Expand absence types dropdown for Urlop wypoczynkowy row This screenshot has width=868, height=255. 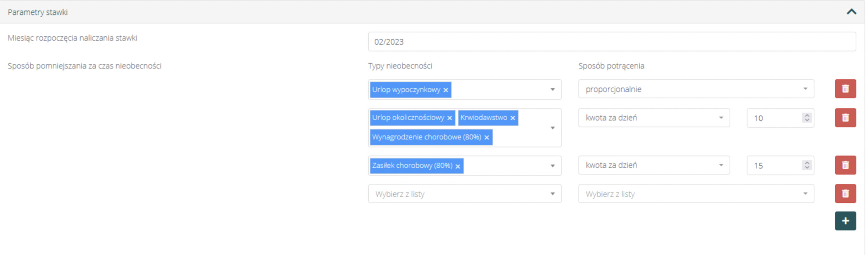coord(552,90)
